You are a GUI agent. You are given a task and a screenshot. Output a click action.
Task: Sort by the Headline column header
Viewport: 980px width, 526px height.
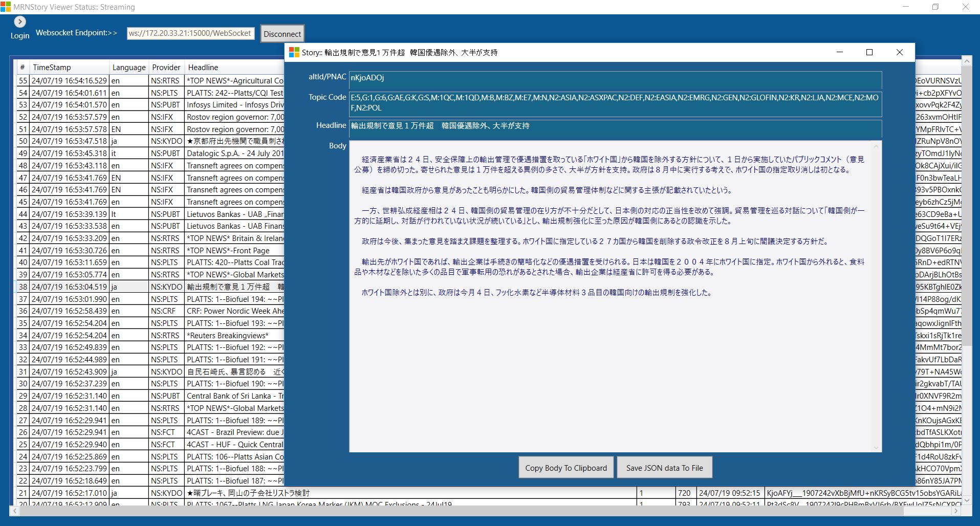point(234,68)
